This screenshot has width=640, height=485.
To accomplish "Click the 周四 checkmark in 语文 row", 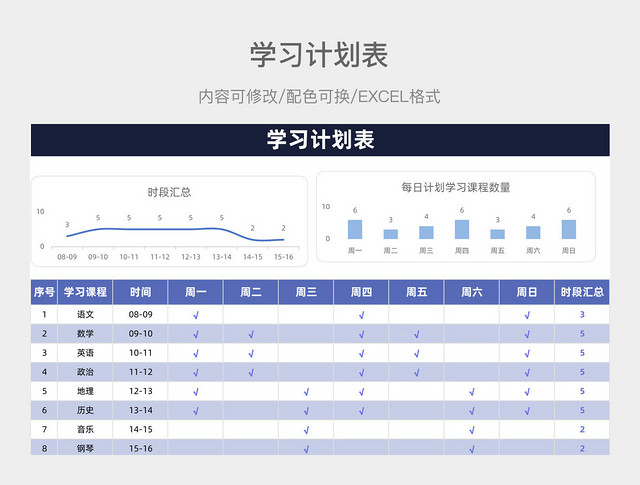I will [x=362, y=315].
